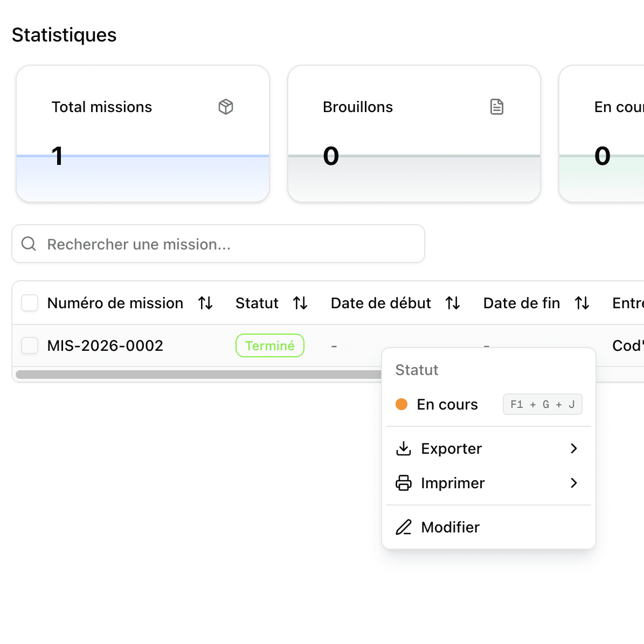The height and width of the screenshot is (644, 644).
Task: Click the magnifier icon in the search bar
Action: tap(29, 244)
